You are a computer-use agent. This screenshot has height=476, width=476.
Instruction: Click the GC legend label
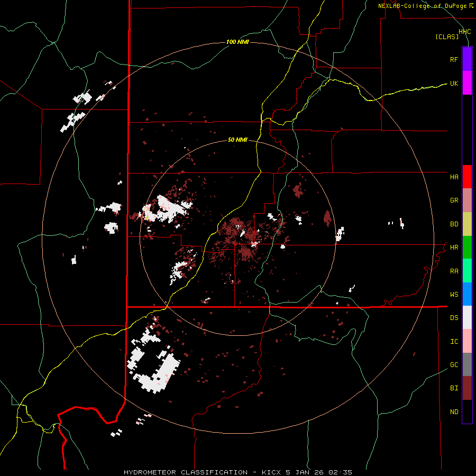(454, 365)
